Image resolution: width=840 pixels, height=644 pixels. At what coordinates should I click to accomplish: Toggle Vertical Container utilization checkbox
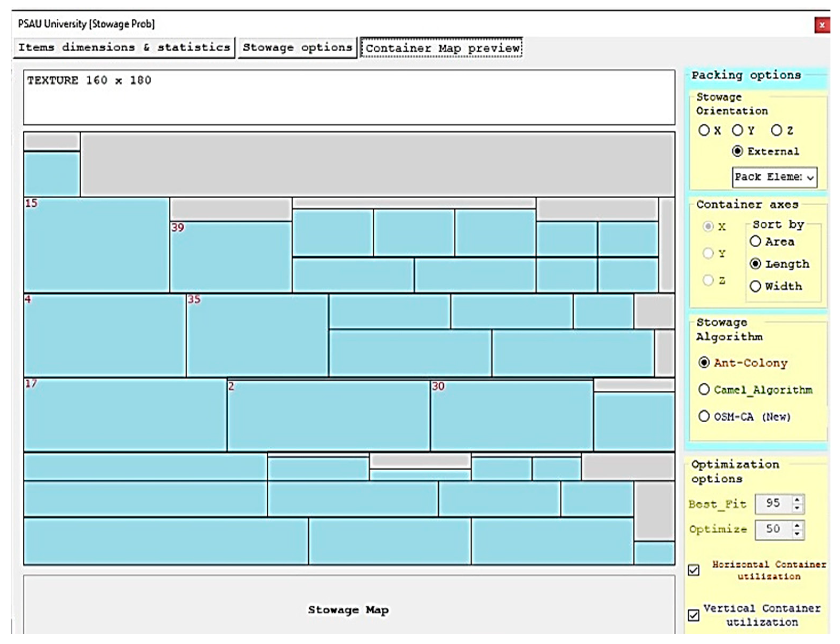pos(693,615)
